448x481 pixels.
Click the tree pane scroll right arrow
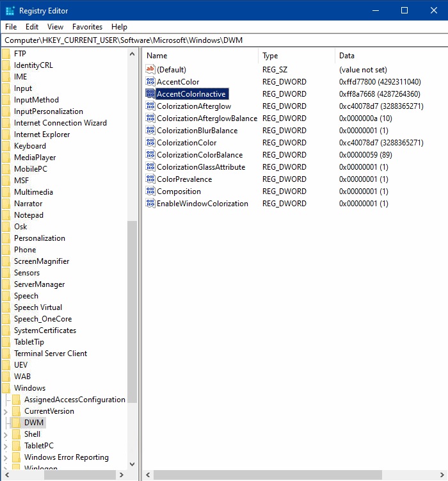coord(122,475)
